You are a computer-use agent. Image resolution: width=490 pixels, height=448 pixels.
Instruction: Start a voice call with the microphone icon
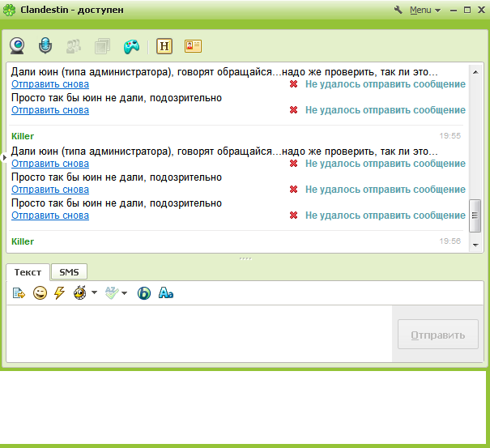[45, 45]
